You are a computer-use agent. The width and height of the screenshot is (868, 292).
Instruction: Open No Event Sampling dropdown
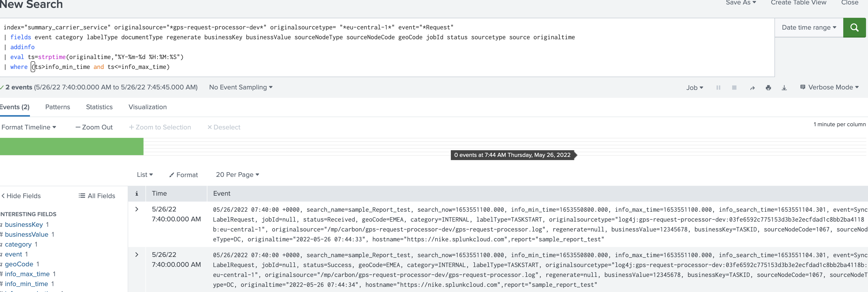[241, 87]
